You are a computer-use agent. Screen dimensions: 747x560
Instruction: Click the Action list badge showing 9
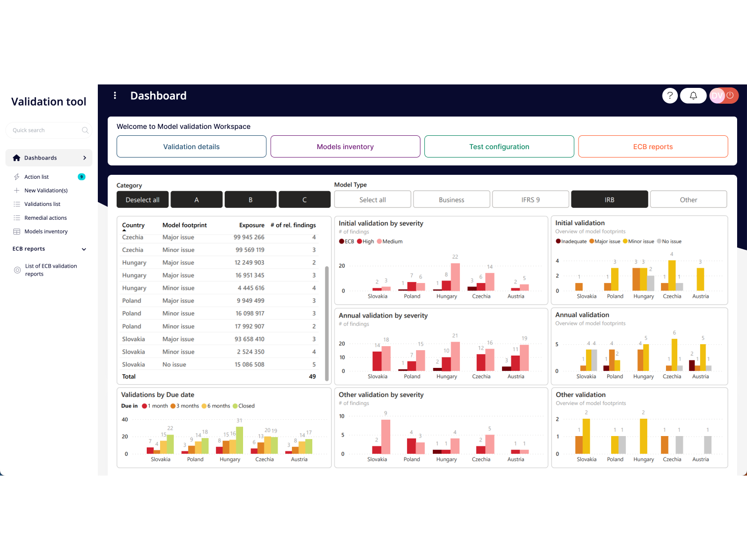tap(82, 177)
